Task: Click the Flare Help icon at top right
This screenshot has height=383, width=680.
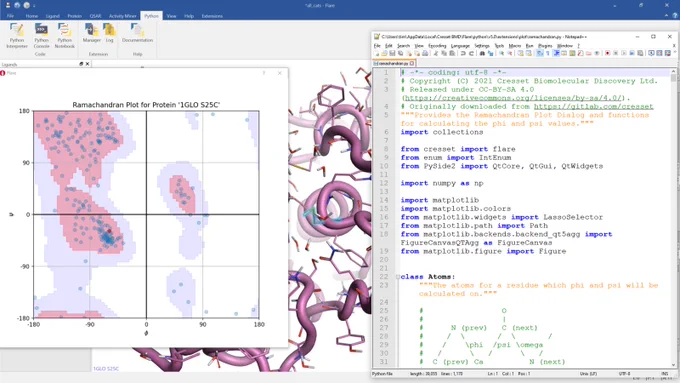Action: coord(675,16)
